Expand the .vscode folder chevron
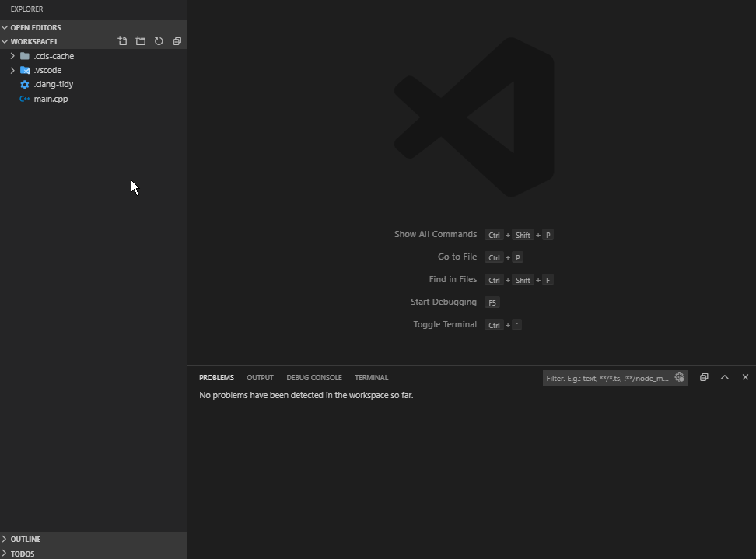The width and height of the screenshot is (756, 559). tap(12, 70)
